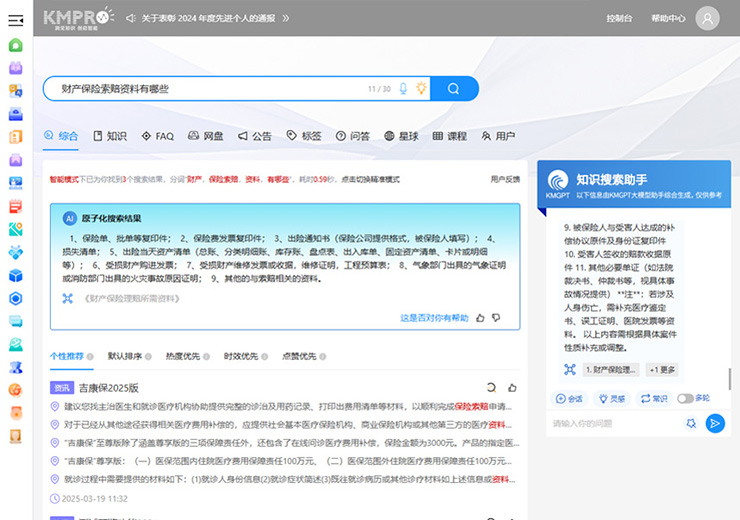Switch to the 标签 tab
Image resolution: width=740 pixels, height=520 pixels.
point(304,136)
